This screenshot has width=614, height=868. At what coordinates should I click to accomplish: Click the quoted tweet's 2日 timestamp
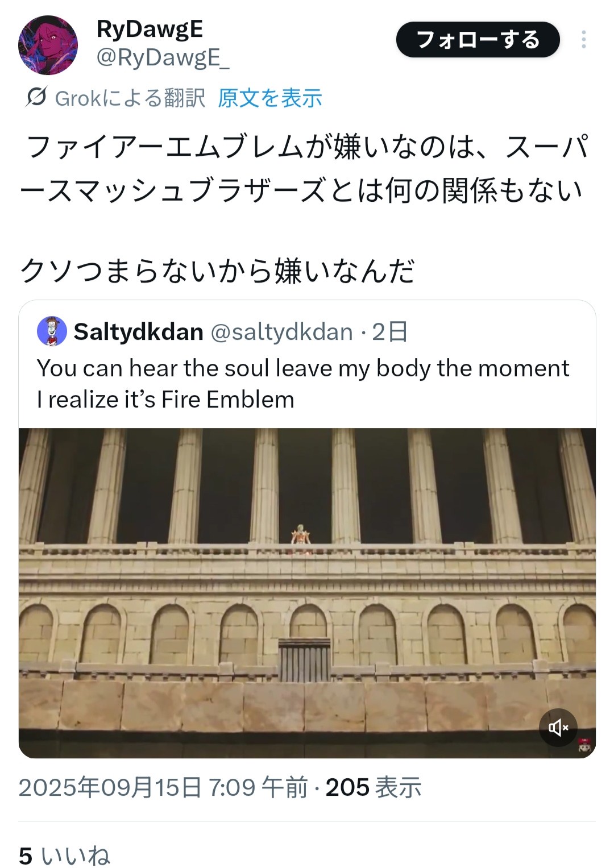(390, 332)
